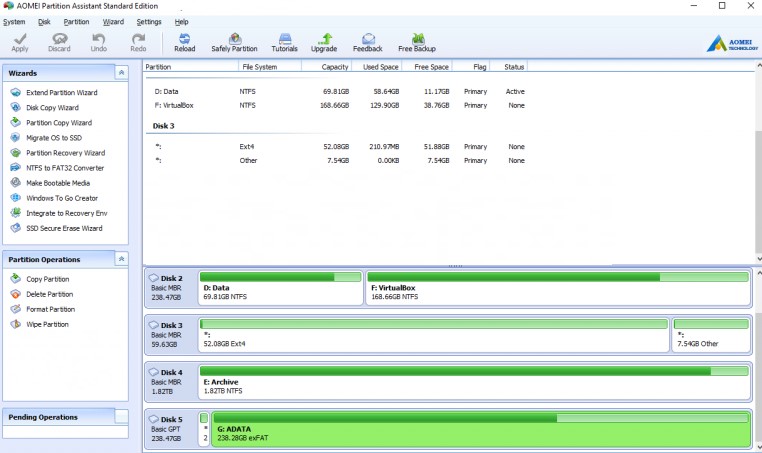The height and width of the screenshot is (453, 762).
Task: Click the AOMEI Technology logo
Action: tap(732, 43)
